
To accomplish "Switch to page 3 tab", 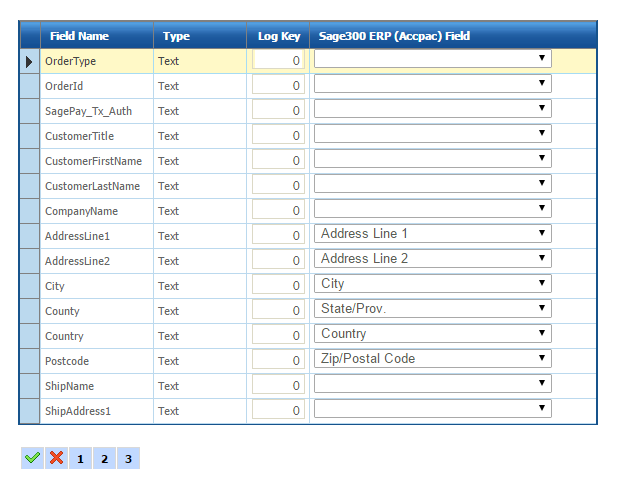I will [x=128, y=458].
